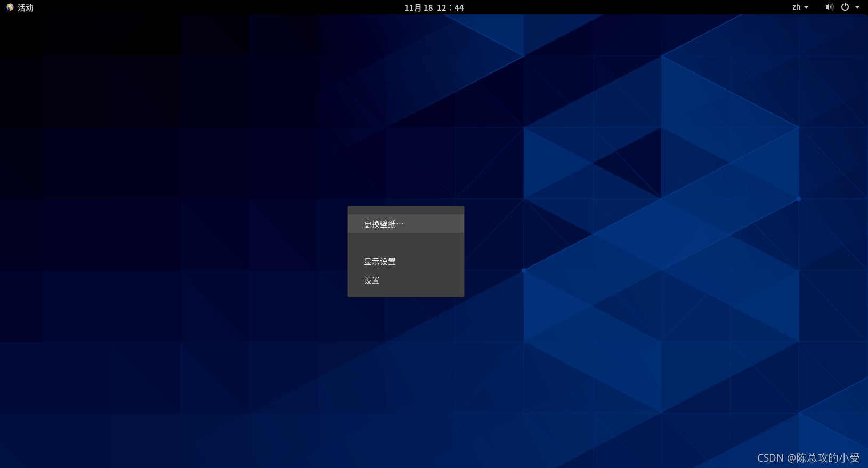Click the CSDN watermark text
The image size is (868, 468).
[808, 458]
